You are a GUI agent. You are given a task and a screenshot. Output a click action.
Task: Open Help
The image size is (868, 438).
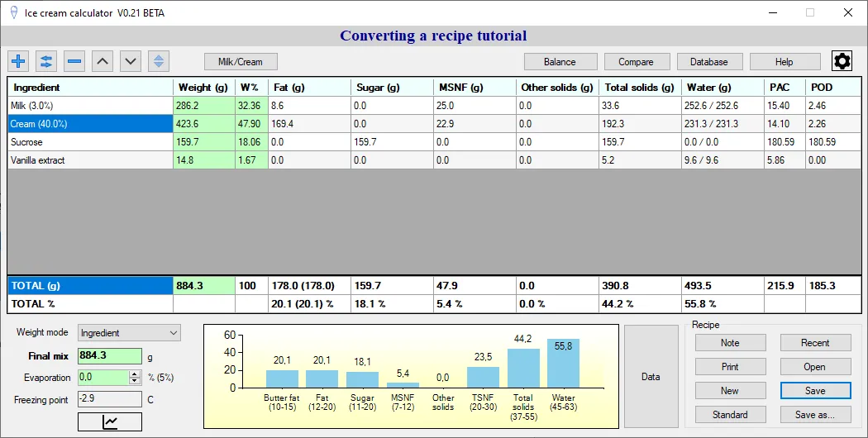(x=785, y=61)
